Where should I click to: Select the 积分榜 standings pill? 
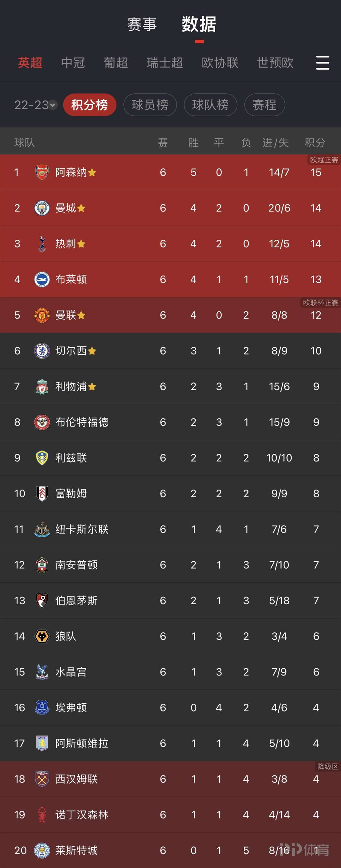coord(90,105)
